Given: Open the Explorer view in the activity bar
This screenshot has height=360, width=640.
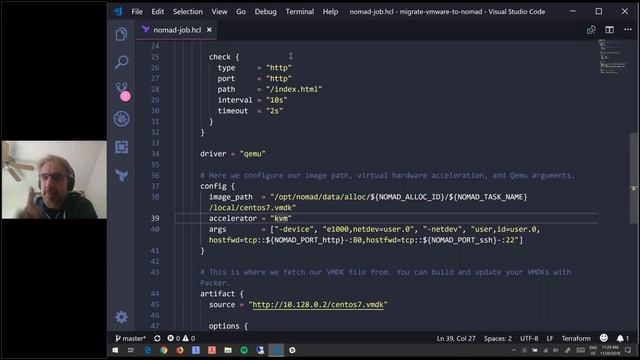Looking at the screenshot, I should tap(121, 34).
